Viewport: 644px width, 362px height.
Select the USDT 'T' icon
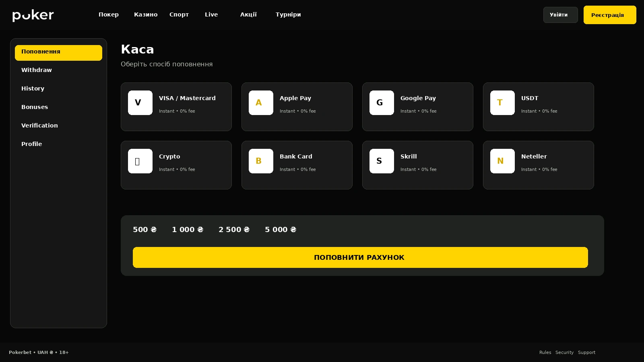tap(502, 103)
